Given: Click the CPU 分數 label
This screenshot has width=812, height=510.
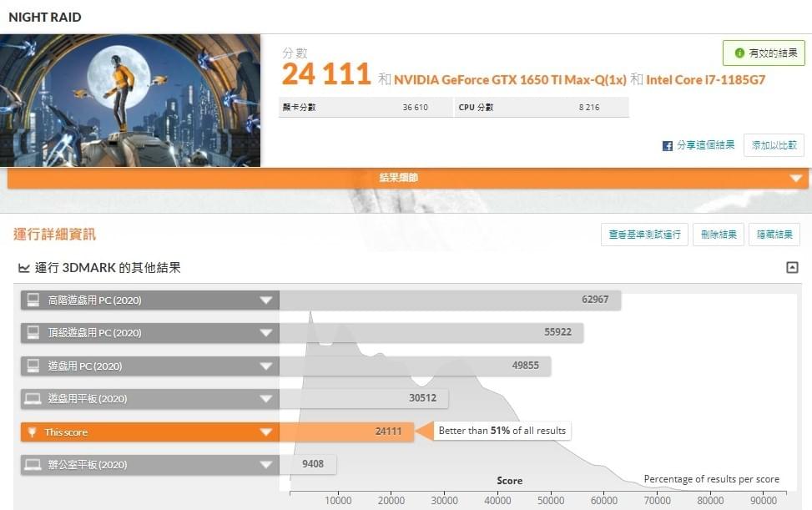Looking at the screenshot, I should pyautogui.click(x=476, y=107).
